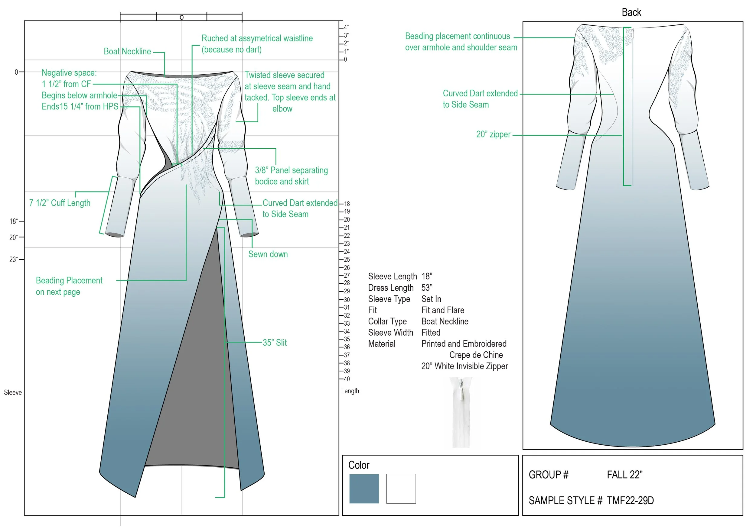Click the 'Twisted sleeve secured' annotation text
756x532 pixels.
click(285, 75)
